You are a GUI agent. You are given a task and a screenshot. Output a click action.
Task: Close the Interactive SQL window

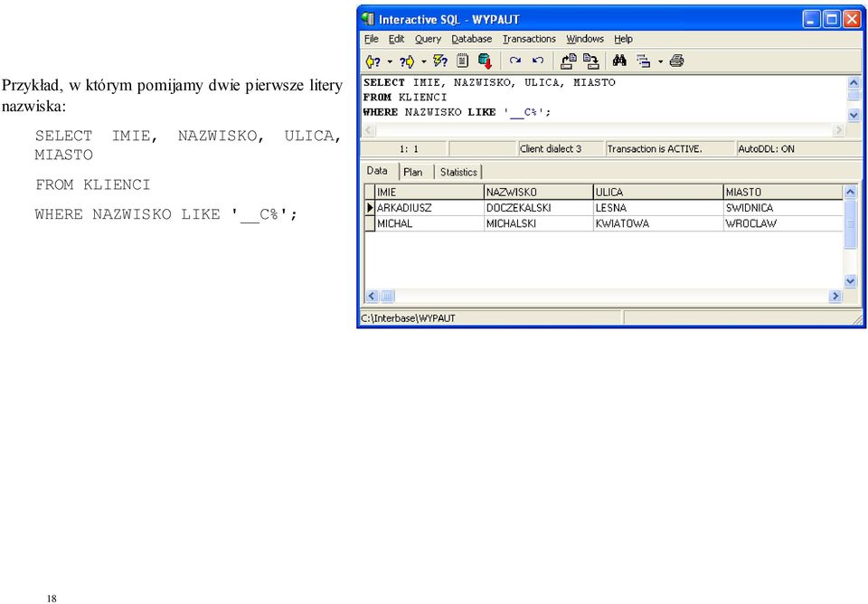852,19
